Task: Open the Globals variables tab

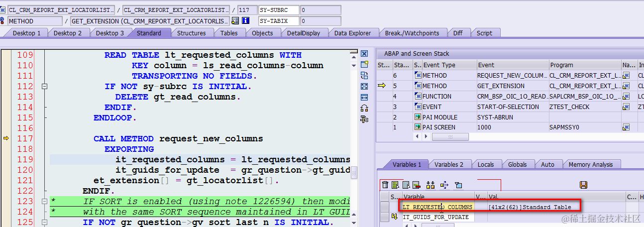Action: (517, 164)
